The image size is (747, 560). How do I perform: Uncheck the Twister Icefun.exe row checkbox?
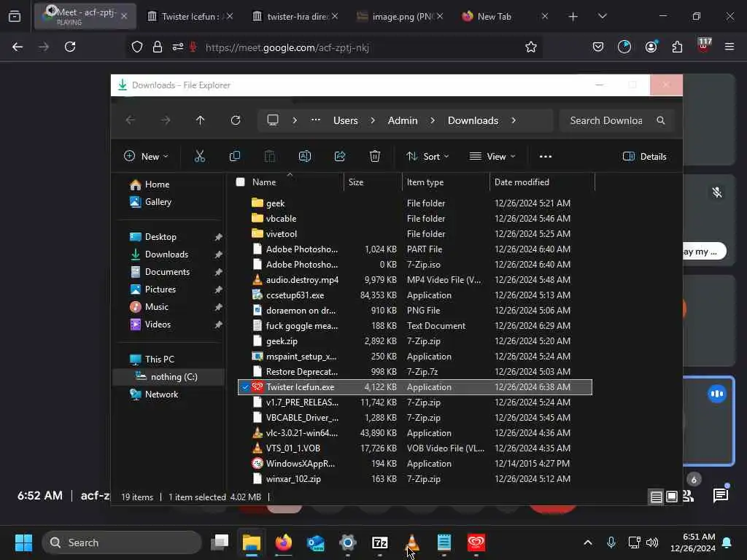point(245,387)
